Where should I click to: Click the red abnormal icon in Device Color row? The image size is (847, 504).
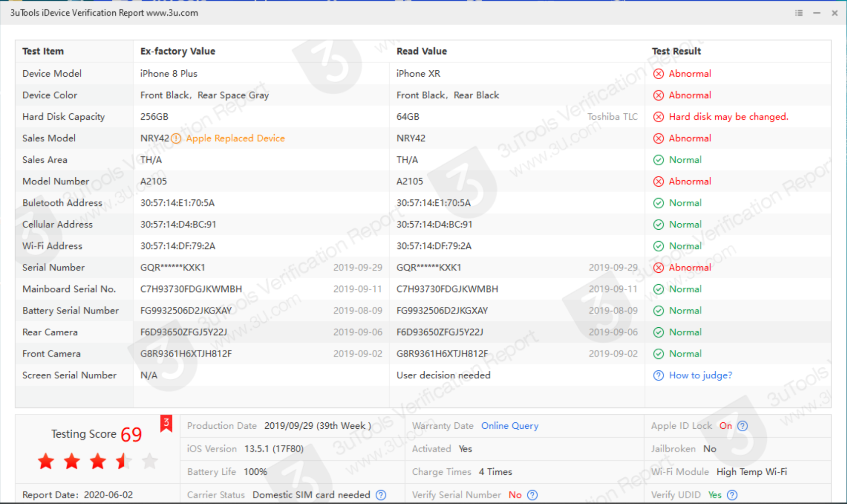click(658, 95)
